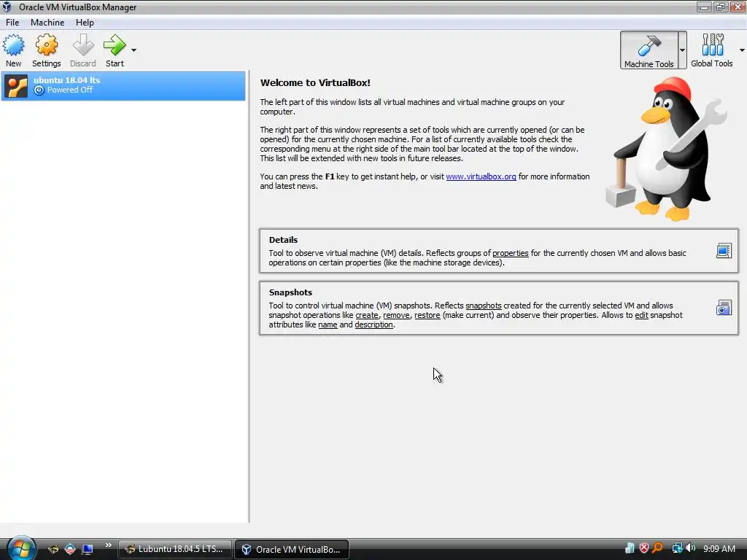Click the create snapshot link

[367, 315]
